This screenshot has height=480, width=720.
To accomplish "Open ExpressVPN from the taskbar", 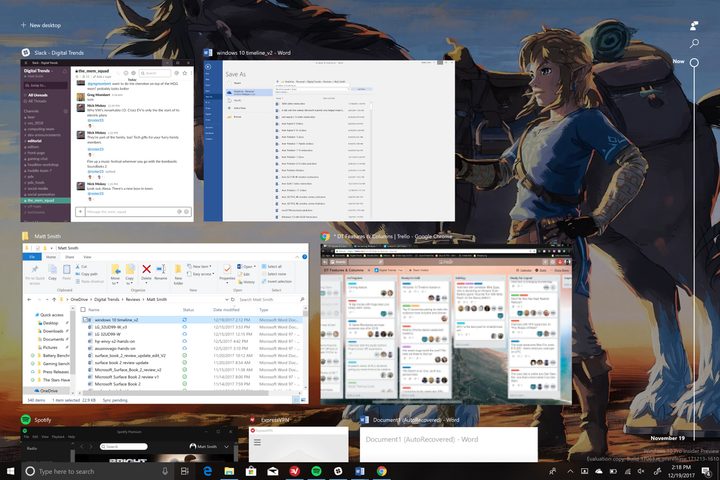I will tap(294, 471).
